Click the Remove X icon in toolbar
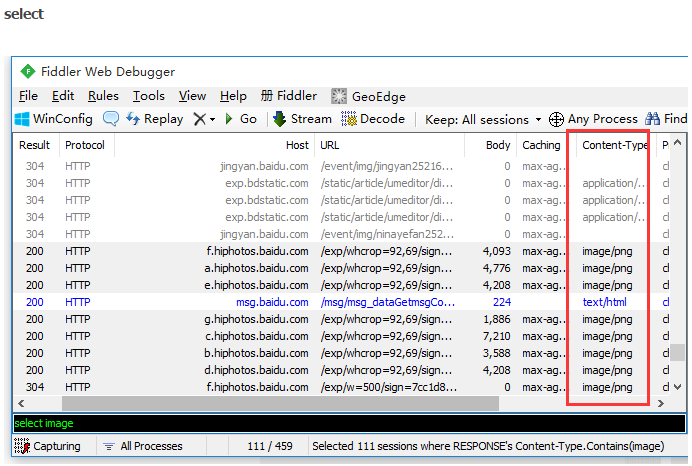Viewport: 692px width, 466px height. coord(199,119)
